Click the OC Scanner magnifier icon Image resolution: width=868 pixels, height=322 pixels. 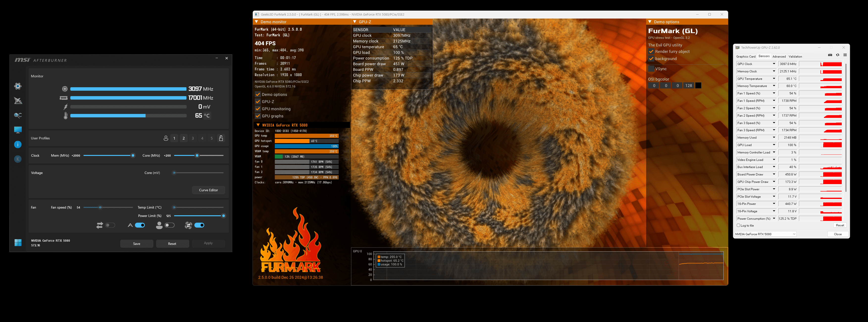click(18, 115)
